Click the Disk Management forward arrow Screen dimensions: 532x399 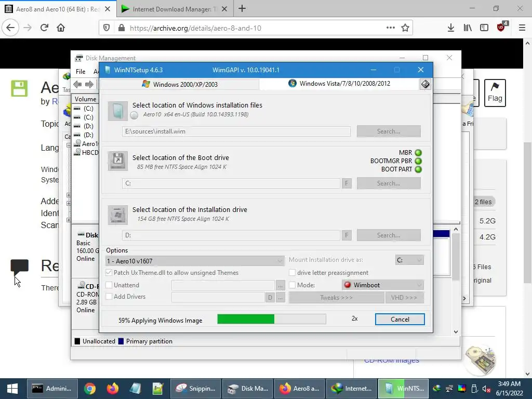coord(89,85)
